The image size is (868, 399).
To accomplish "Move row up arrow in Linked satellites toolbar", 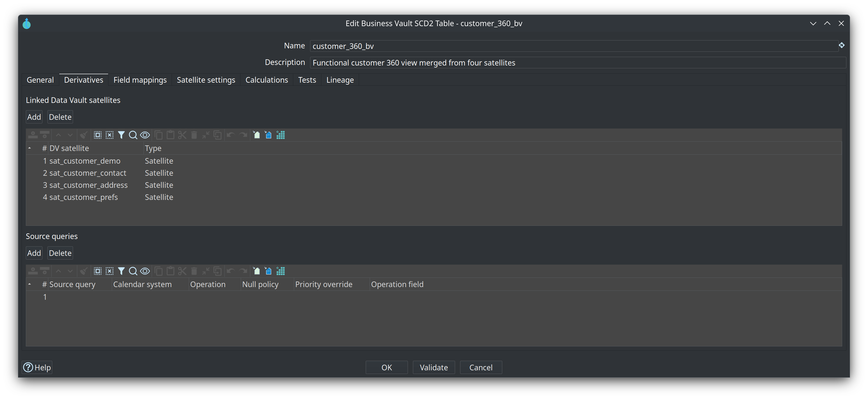I will 58,135.
